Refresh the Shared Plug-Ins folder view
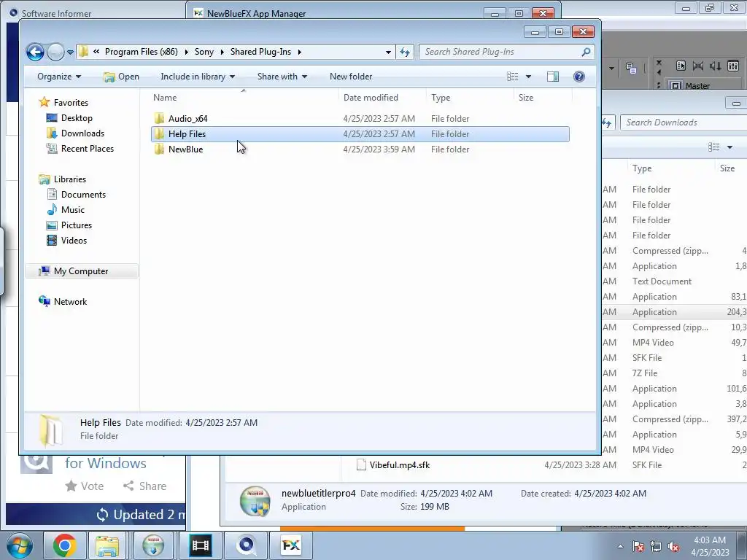This screenshot has height=560, width=747. tap(405, 52)
